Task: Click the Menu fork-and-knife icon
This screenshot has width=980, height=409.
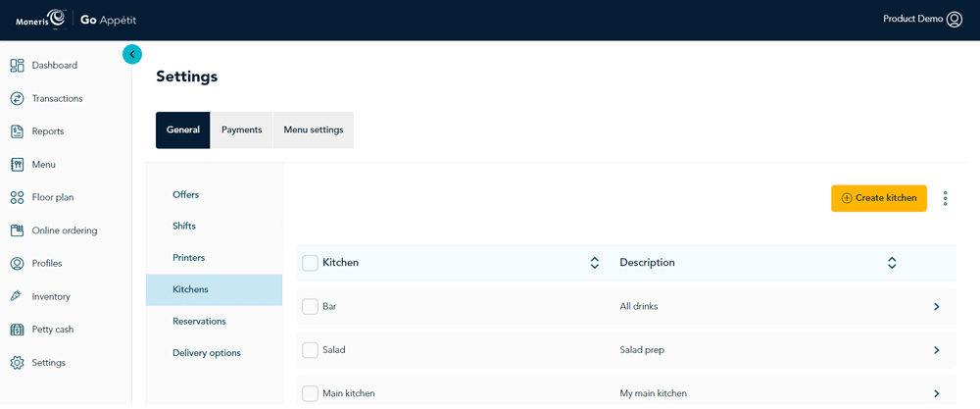Action: 17,165
